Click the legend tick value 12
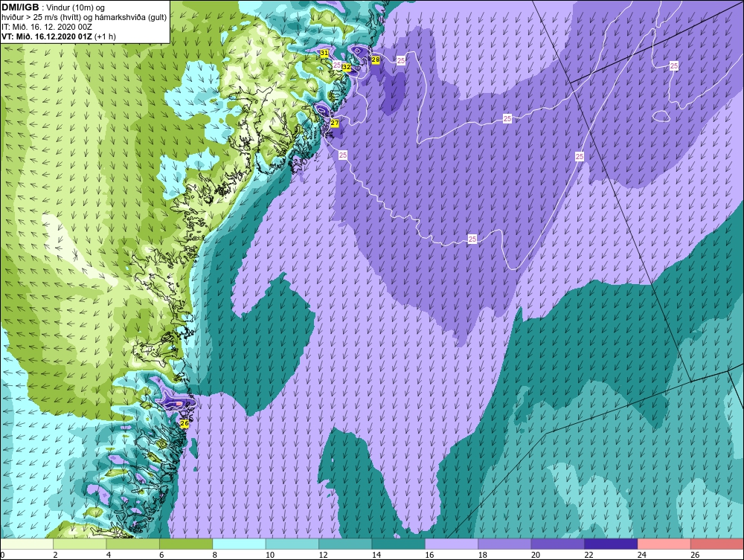This screenshot has height=560, width=744. (323, 555)
